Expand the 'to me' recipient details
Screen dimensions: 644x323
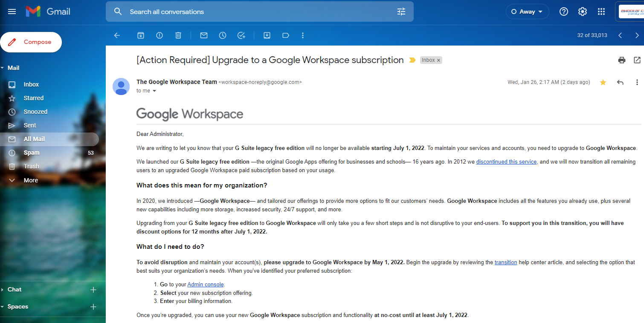154,91
